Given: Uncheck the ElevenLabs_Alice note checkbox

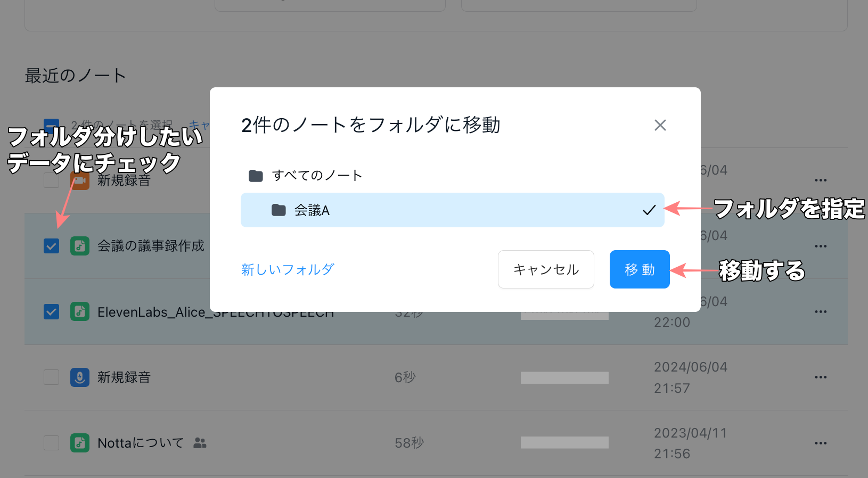Looking at the screenshot, I should click(x=52, y=311).
